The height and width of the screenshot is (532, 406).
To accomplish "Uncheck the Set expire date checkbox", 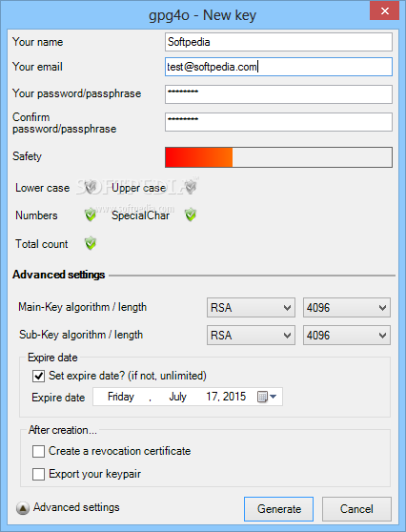I will [38, 376].
